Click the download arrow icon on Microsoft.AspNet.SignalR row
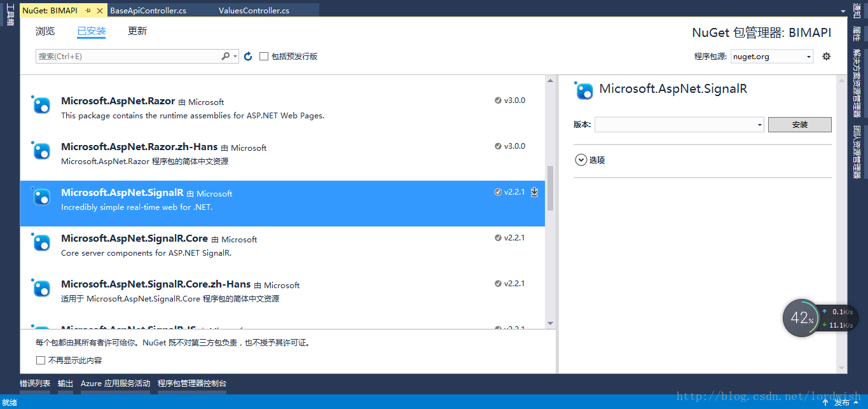 pos(534,191)
